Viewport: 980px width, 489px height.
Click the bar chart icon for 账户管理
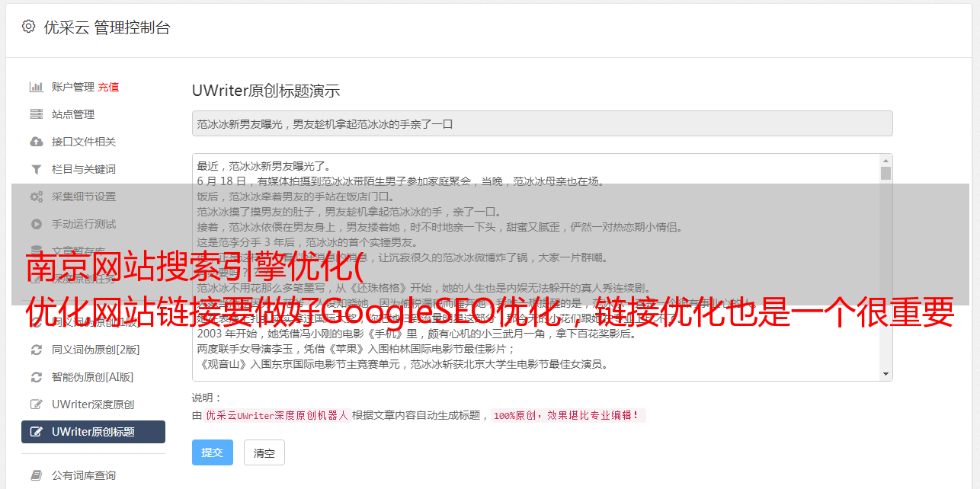point(36,87)
